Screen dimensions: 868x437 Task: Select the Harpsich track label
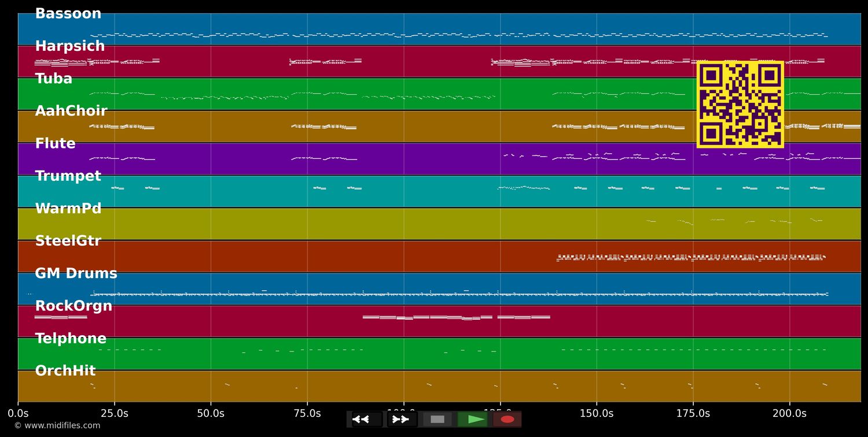pyautogui.click(x=70, y=46)
